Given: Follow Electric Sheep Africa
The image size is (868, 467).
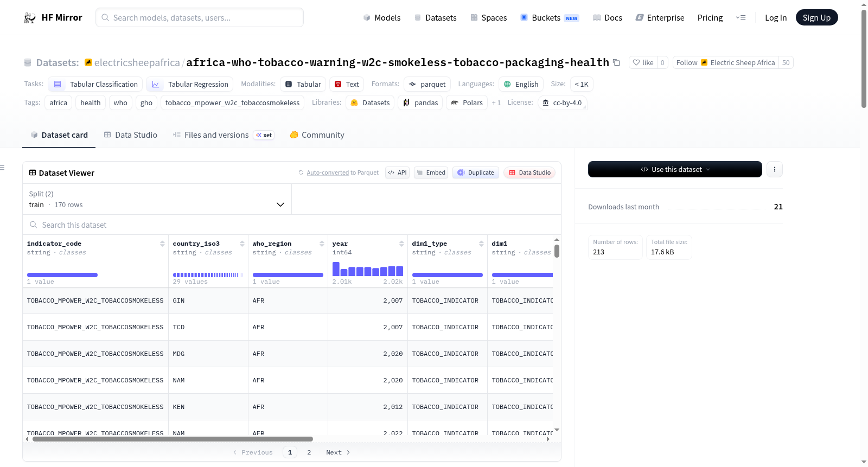Looking at the screenshot, I should point(725,62).
